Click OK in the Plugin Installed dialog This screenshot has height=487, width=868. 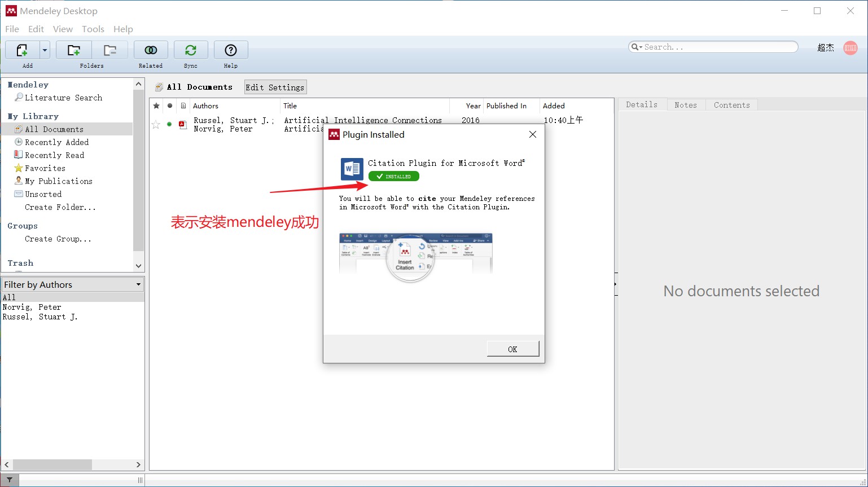click(x=512, y=349)
